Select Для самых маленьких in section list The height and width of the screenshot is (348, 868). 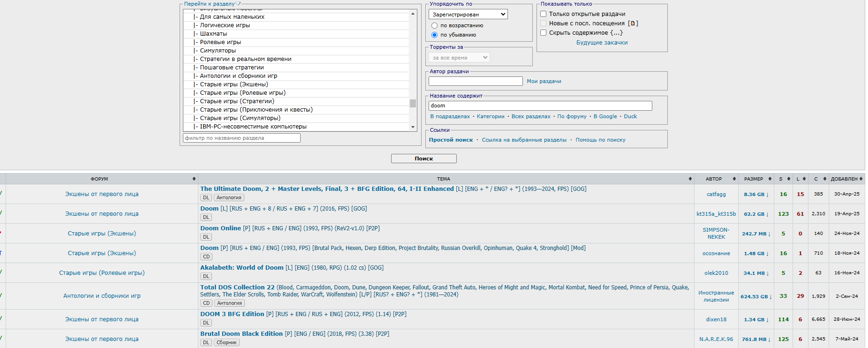tap(296, 17)
